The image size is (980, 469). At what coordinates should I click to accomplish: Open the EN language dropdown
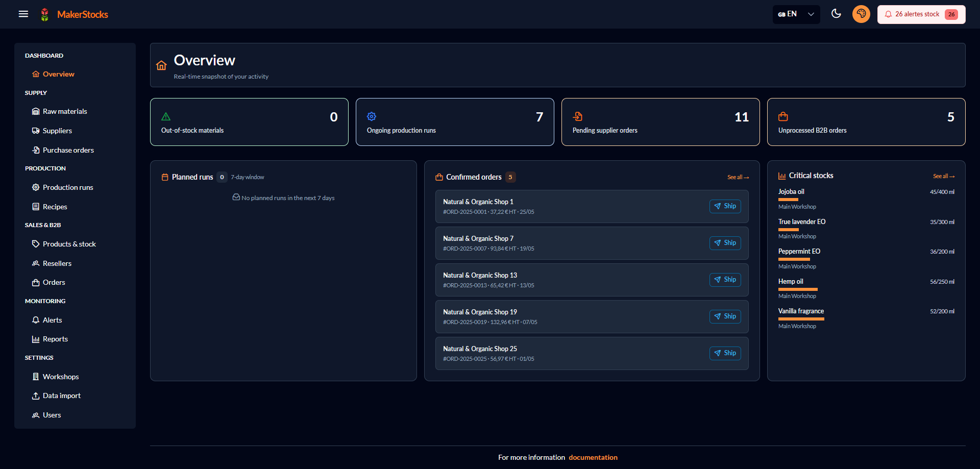796,14
